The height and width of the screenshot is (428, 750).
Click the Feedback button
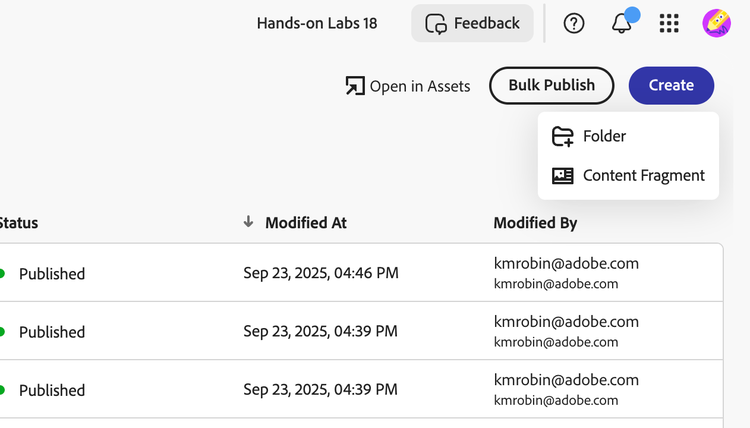point(472,23)
